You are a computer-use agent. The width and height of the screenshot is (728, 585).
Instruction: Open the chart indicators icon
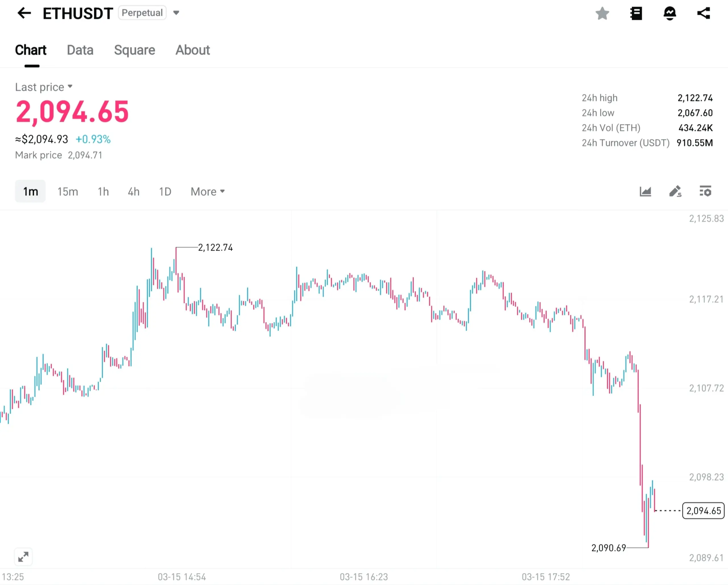[x=645, y=191]
